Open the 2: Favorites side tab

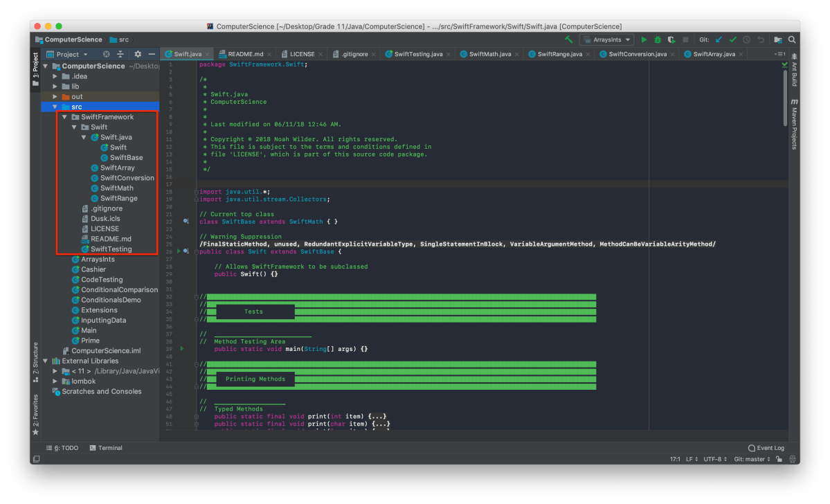[35, 415]
